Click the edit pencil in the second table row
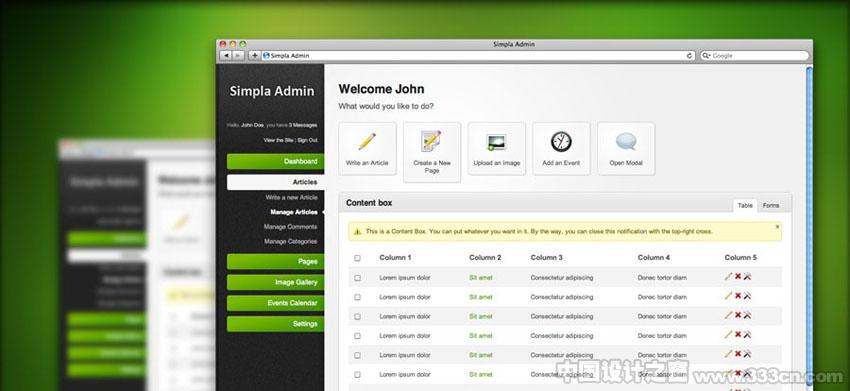 (x=728, y=296)
